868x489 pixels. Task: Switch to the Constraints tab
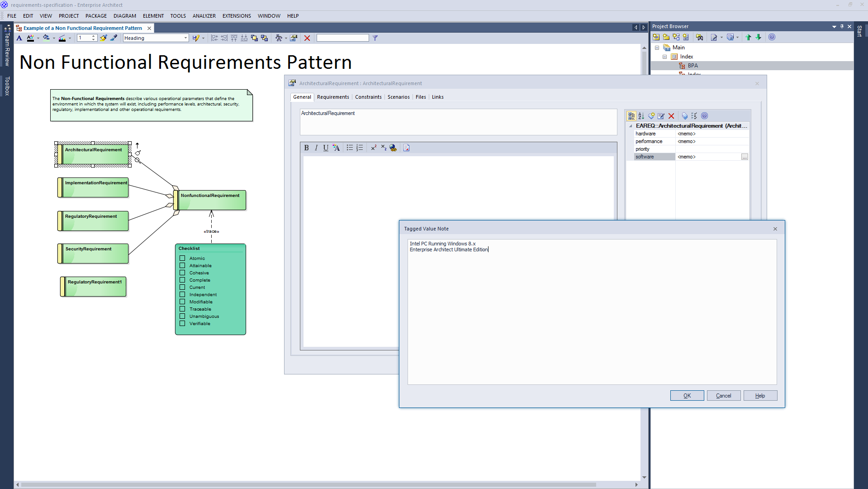(368, 97)
